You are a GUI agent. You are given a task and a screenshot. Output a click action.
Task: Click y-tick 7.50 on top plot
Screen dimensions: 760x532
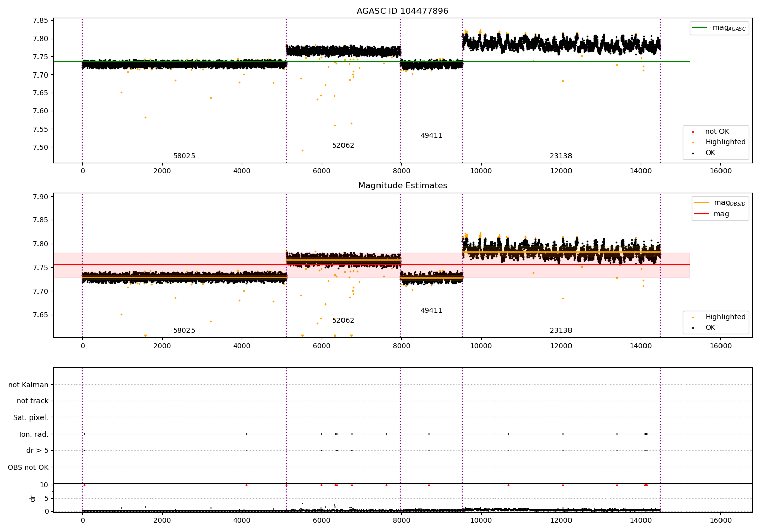click(40, 147)
